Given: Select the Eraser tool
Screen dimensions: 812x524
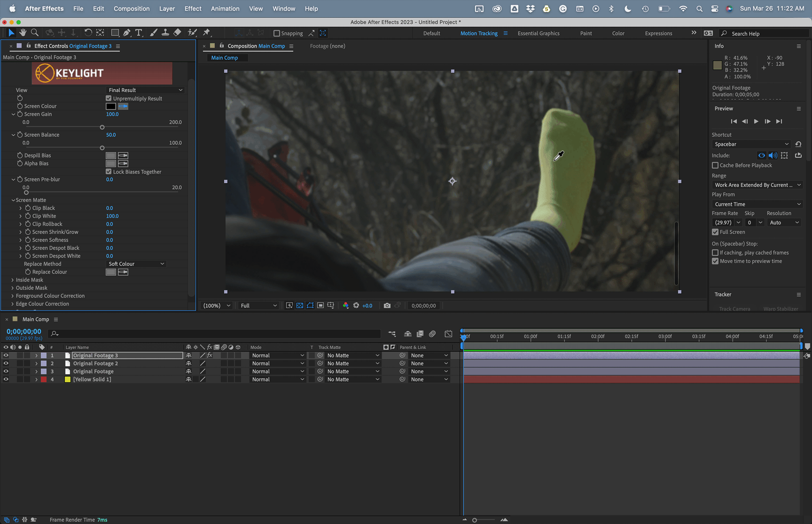Looking at the screenshot, I should point(177,33).
